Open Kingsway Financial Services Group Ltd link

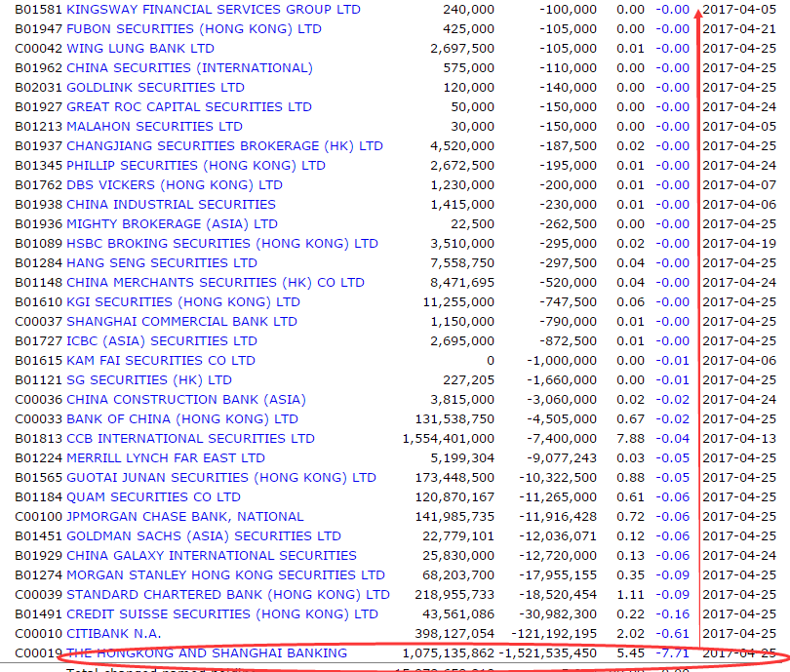point(214,10)
